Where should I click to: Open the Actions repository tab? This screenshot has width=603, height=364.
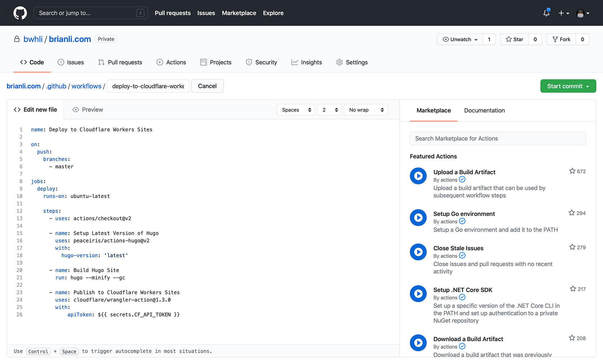(x=171, y=62)
